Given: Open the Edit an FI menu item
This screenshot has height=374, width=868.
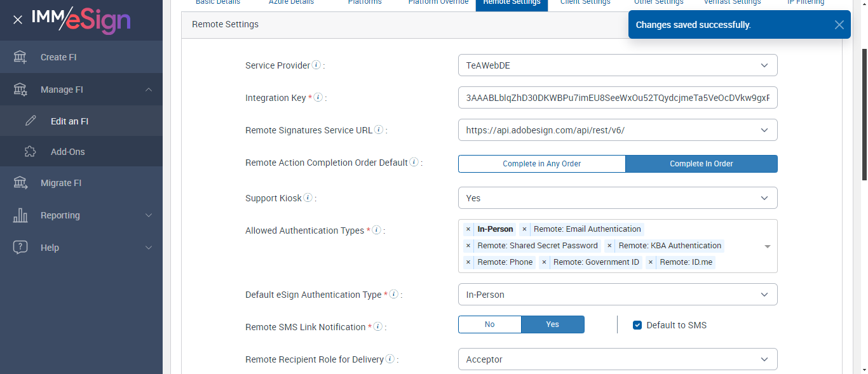Looking at the screenshot, I should pos(69,121).
